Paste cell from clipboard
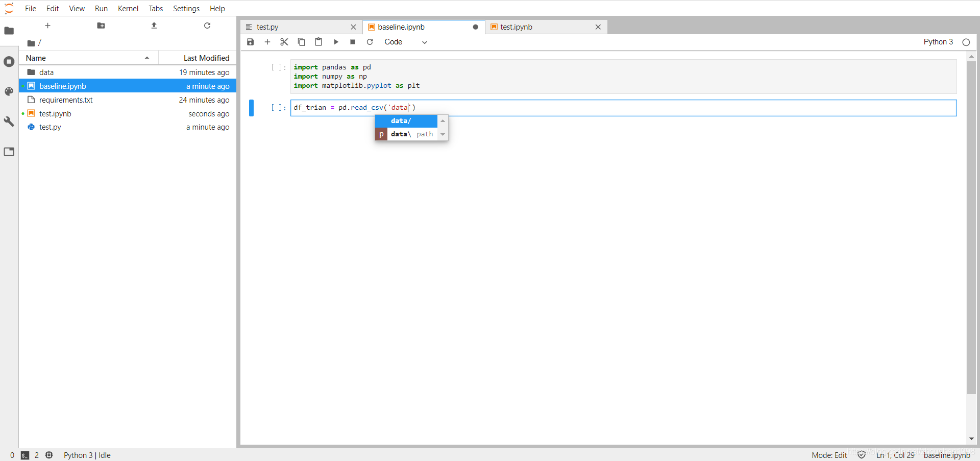 coord(318,42)
